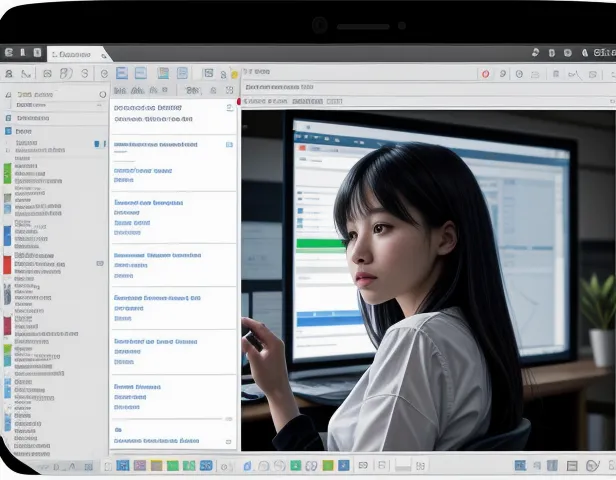
Task: Open the first blue heading link in the list
Action: [148, 107]
